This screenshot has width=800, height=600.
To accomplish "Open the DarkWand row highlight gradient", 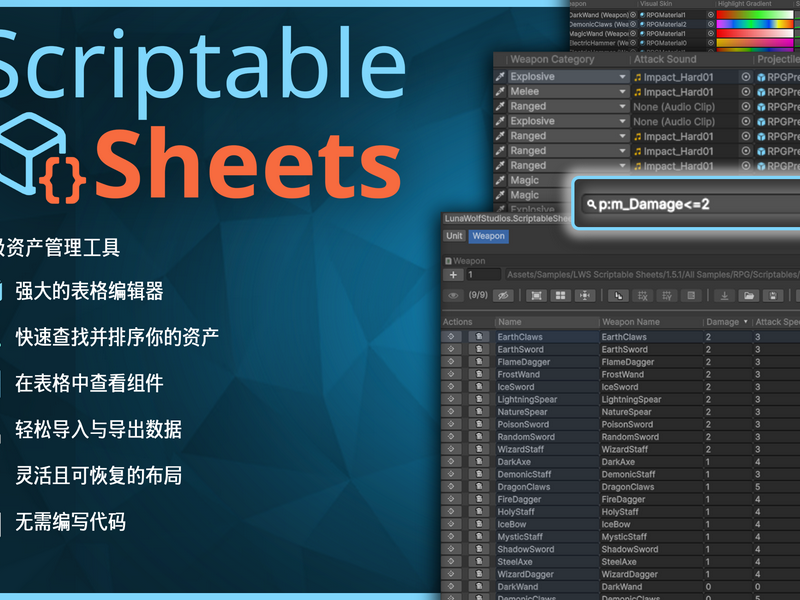I will tap(755, 15).
